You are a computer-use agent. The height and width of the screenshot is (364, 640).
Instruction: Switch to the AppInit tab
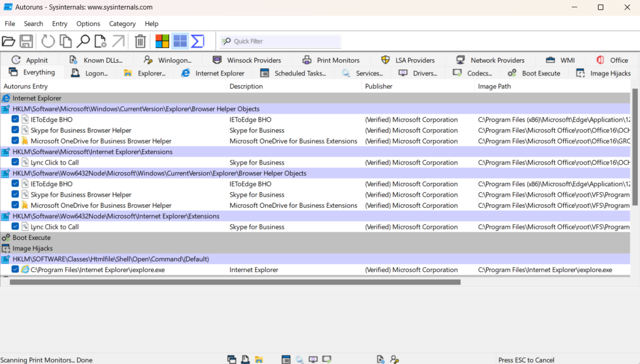[30, 60]
